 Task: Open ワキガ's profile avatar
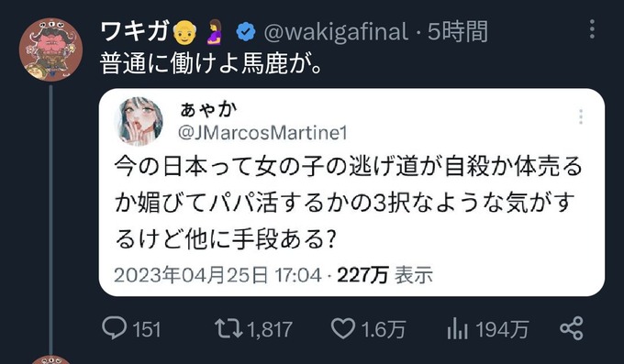[51, 50]
